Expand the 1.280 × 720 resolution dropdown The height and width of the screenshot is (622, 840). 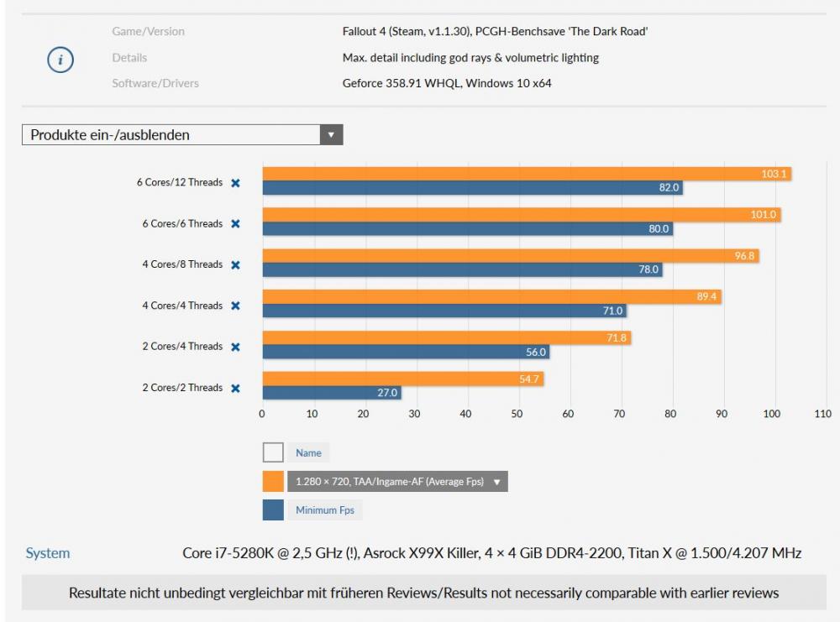pyautogui.click(x=397, y=481)
